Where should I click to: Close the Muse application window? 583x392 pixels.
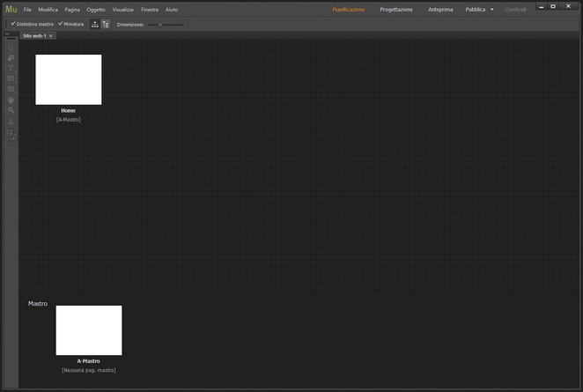point(568,6)
